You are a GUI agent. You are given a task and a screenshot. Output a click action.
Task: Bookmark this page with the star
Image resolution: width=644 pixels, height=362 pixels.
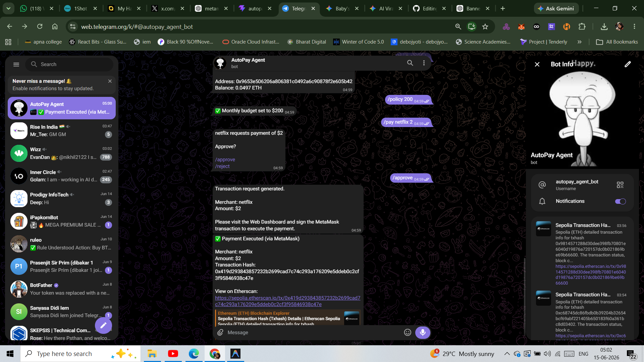pyautogui.click(x=485, y=26)
